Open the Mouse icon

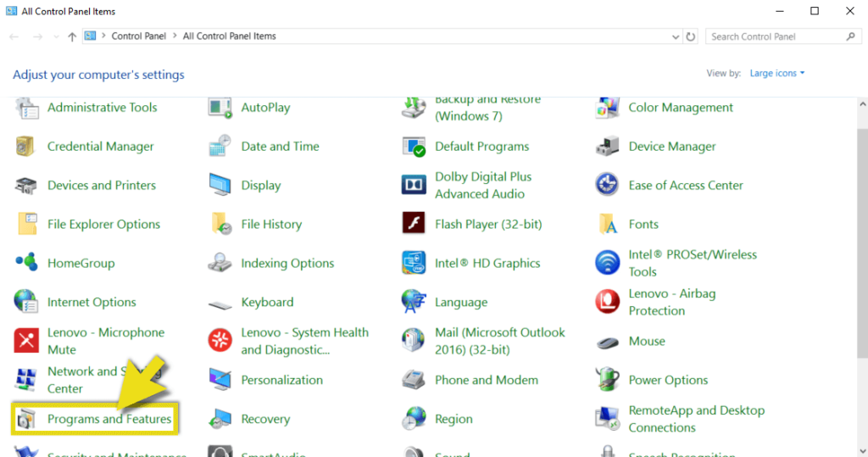pos(607,343)
